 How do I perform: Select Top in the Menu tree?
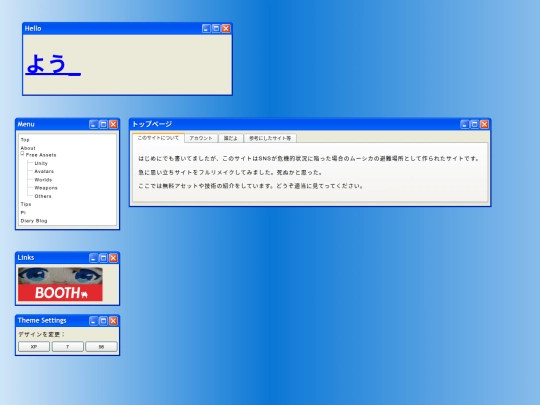(25, 139)
